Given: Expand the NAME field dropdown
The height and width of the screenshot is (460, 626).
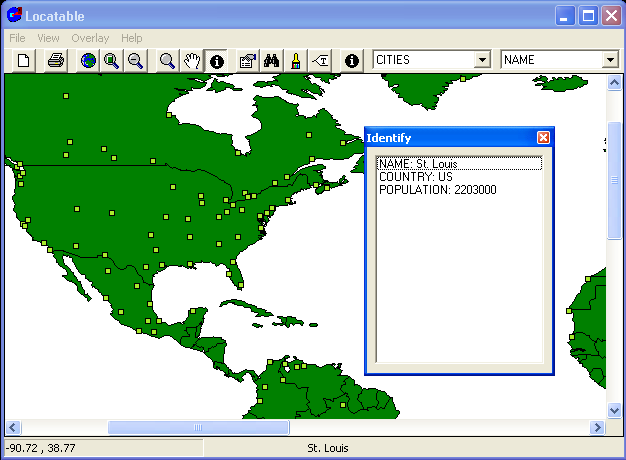Looking at the screenshot, I should pos(610,60).
